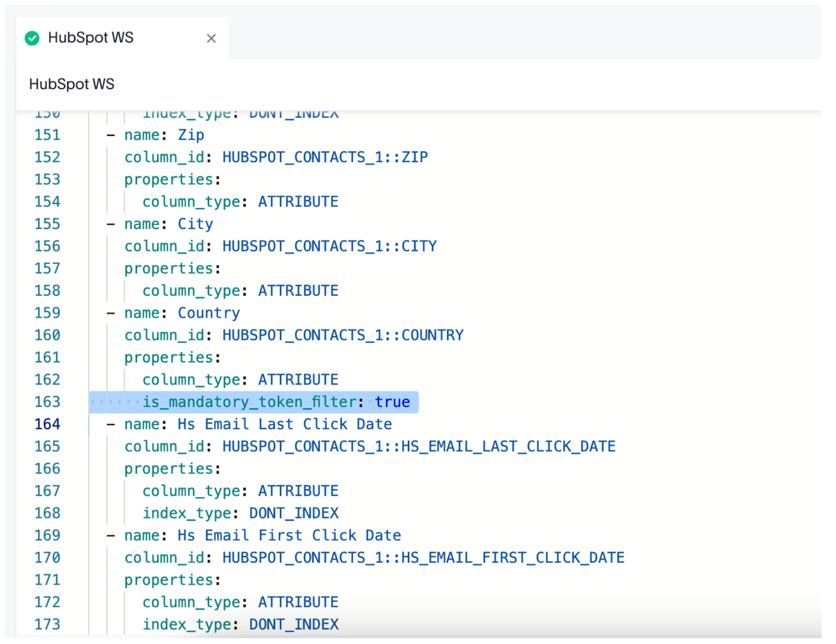Screen dimensions: 836x644
Task: Click DONT_INDEX value on line 168
Action: click(293, 513)
